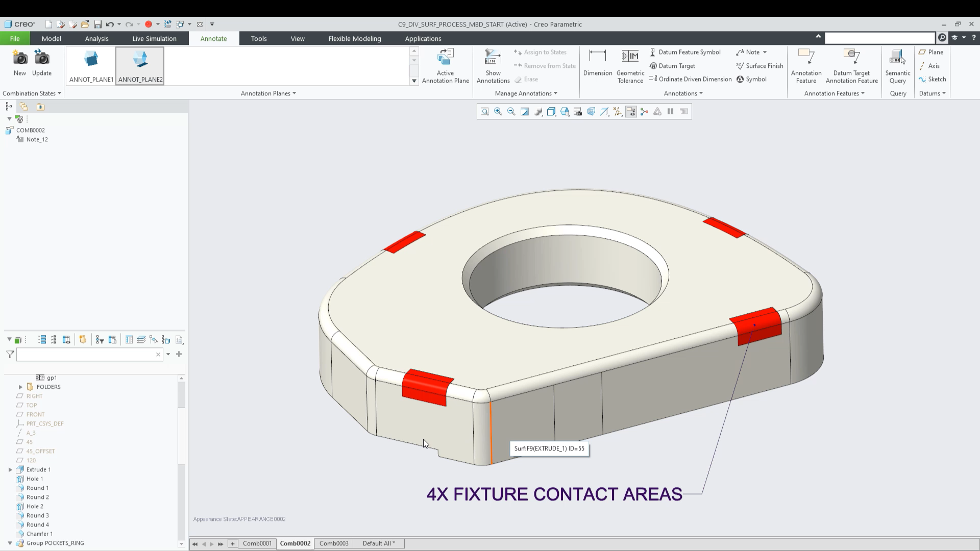Click the Refit view icon in the graphics toolbar
980x551 pixels.
tap(484, 111)
